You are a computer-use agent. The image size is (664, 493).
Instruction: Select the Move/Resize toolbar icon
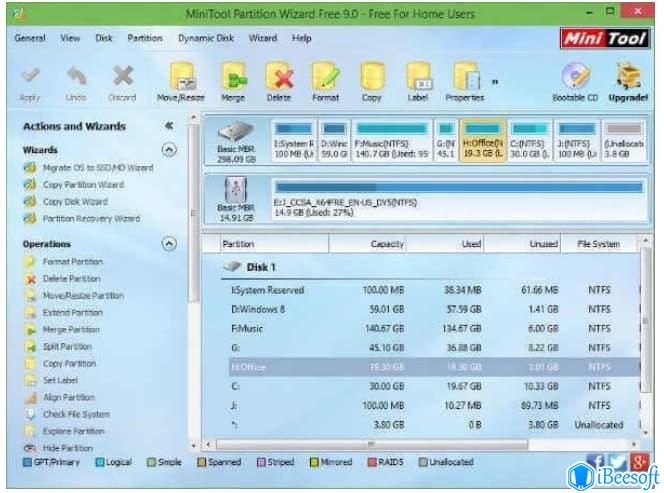click(x=182, y=77)
